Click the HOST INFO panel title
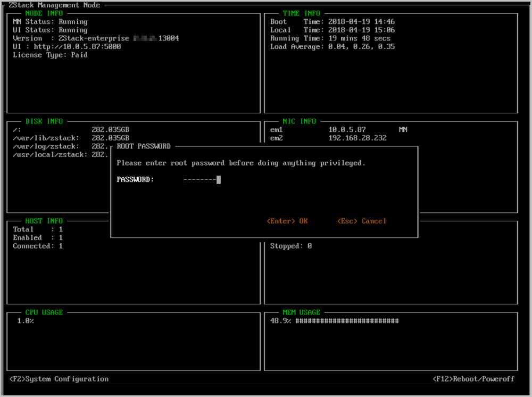532x397 pixels. pos(44,221)
